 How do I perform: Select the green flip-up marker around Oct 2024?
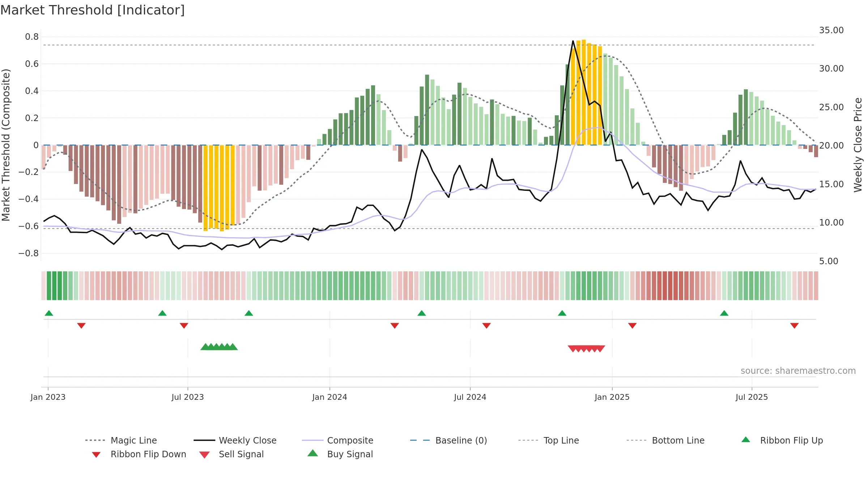click(x=562, y=313)
